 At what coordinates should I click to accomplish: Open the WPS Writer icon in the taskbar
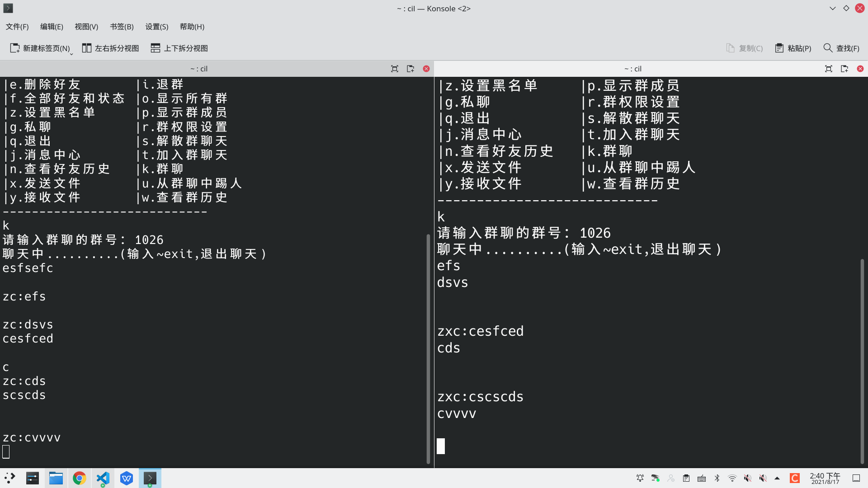click(x=127, y=478)
